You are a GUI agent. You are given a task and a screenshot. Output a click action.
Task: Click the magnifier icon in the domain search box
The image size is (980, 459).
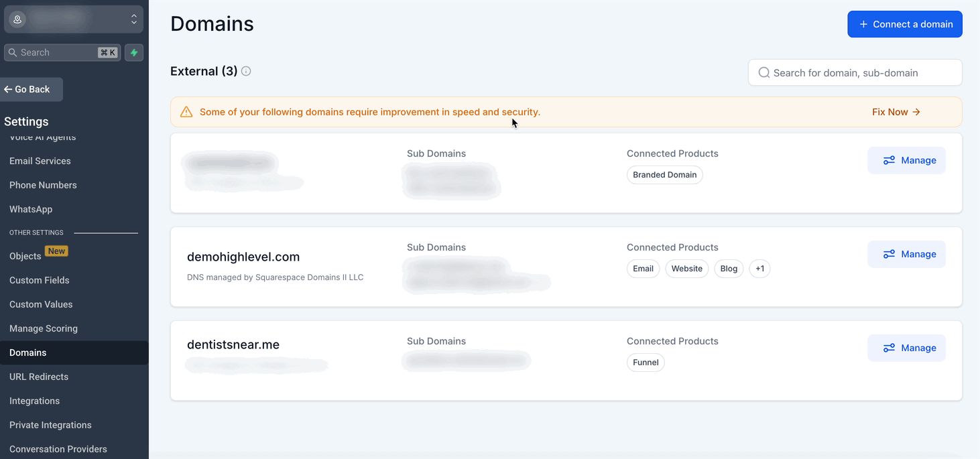tap(763, 73)
